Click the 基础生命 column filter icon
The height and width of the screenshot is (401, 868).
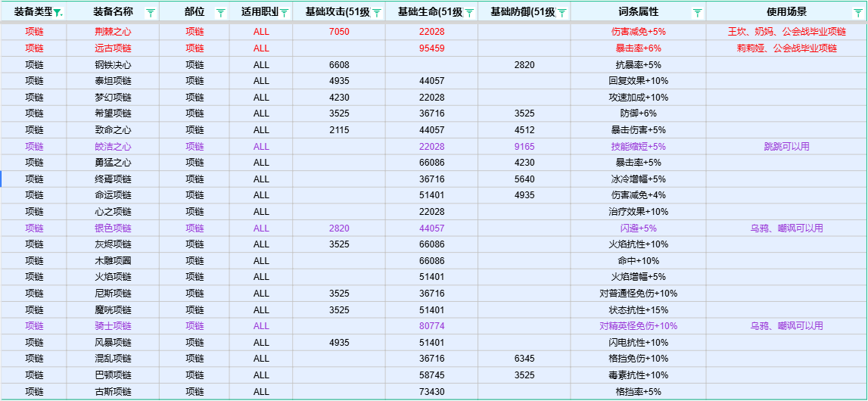click(470, 13)
